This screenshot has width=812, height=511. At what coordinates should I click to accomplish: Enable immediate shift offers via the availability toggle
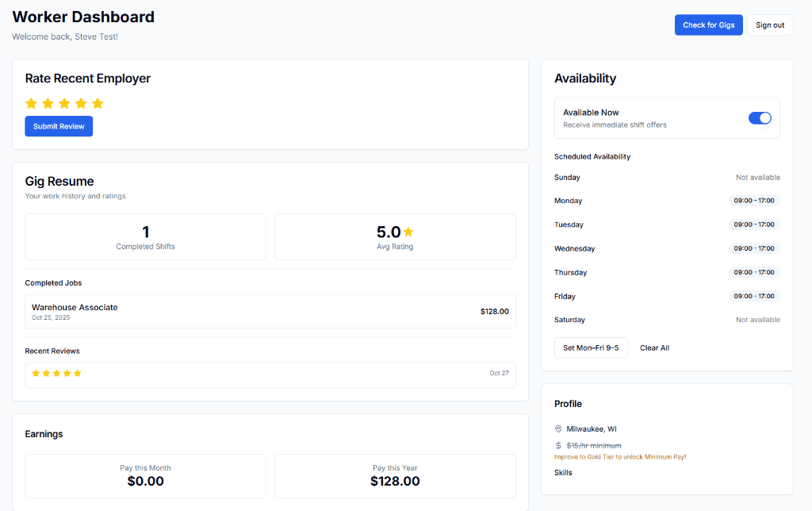(x=760, y=117)
